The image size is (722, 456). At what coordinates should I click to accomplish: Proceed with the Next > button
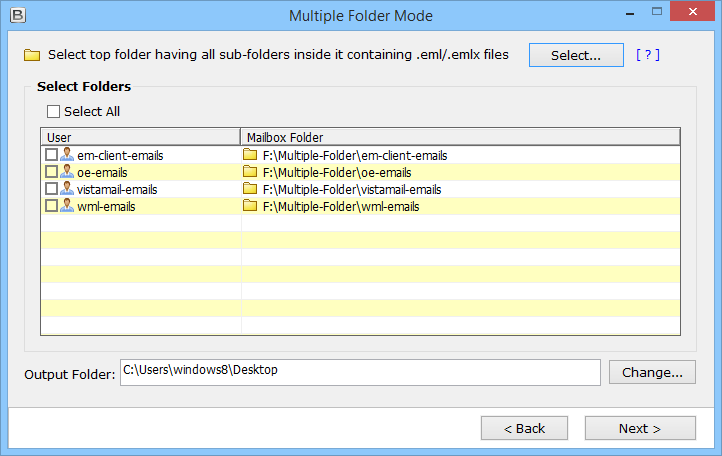coord(640,428)
